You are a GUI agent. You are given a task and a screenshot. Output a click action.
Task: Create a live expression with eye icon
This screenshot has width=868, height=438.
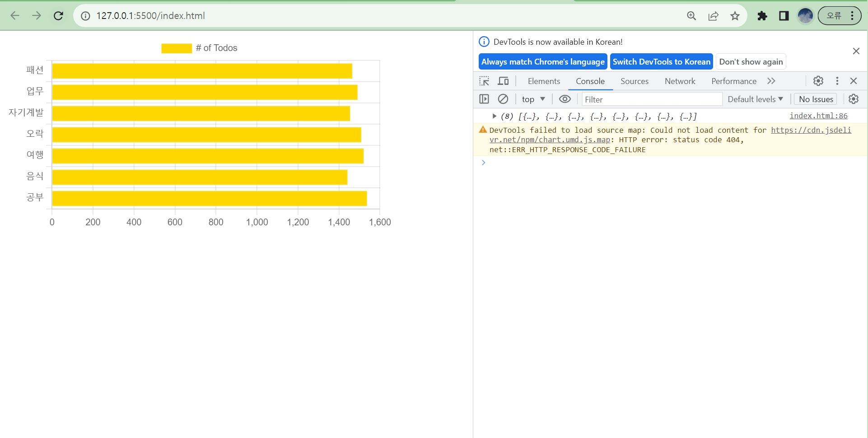[565, 99]
